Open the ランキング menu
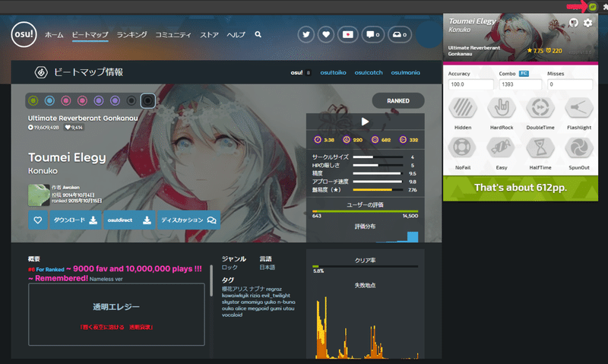Screen dimensions: 608x364 coord(131,34)
